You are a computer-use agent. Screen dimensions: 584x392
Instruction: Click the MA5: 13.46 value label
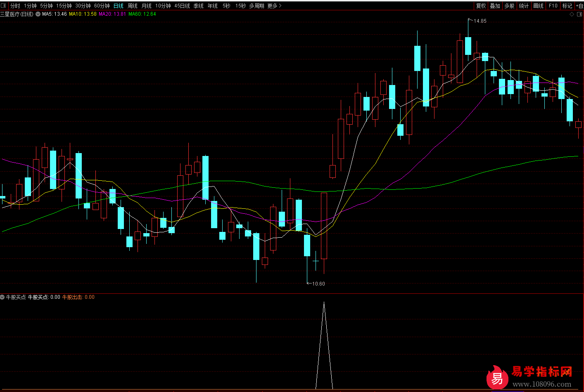coord(55,14)
